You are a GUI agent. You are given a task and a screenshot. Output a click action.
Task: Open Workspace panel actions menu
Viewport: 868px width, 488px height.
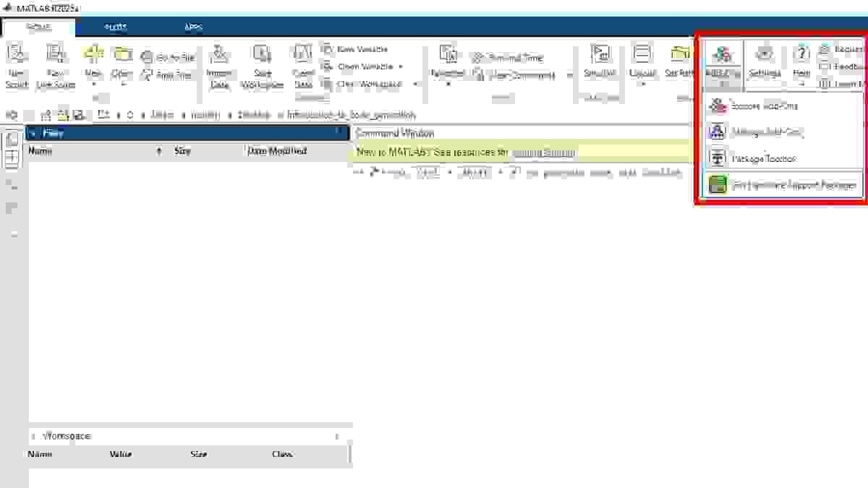[337, 436]
